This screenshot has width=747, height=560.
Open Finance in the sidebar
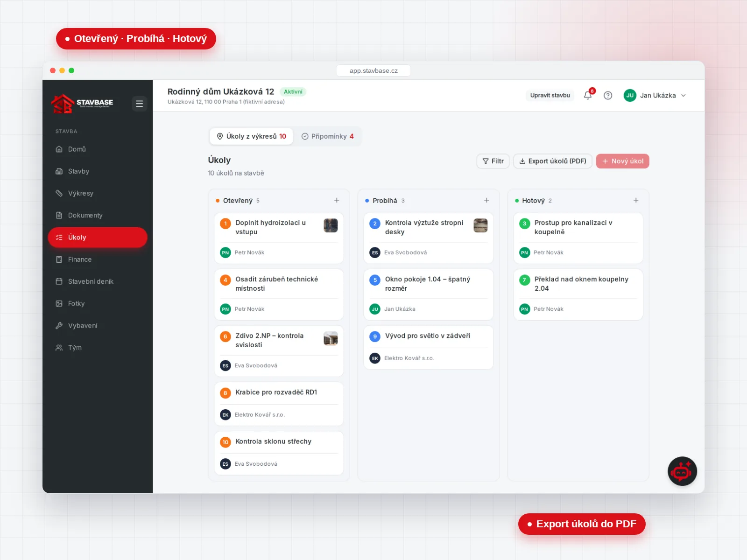[x=98, y=259]
